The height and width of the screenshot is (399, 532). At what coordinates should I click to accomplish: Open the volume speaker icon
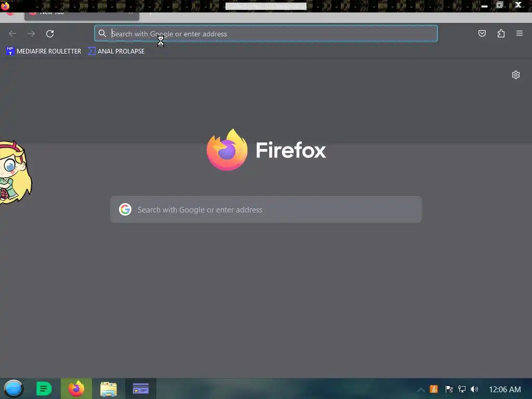tap(474, 389)
